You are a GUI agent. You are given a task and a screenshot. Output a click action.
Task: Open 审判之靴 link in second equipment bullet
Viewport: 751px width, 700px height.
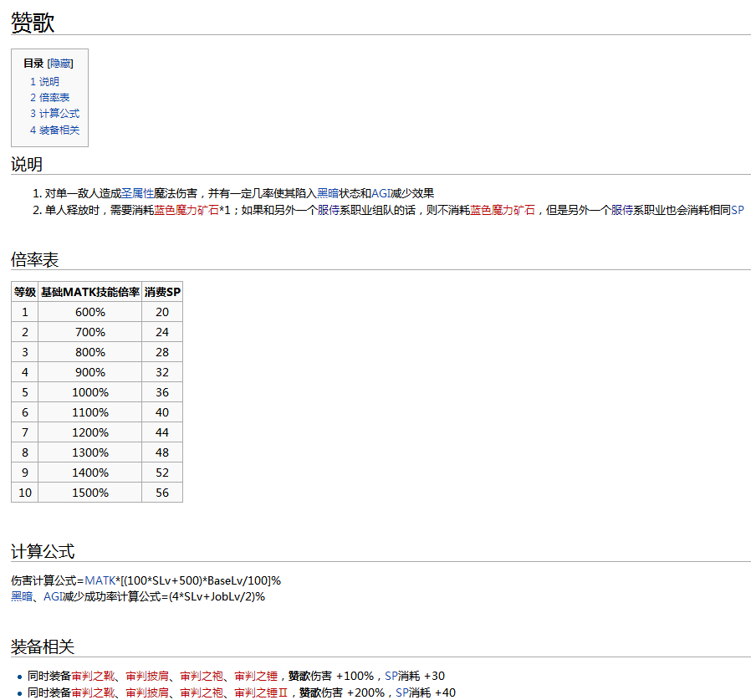point(93,692)
